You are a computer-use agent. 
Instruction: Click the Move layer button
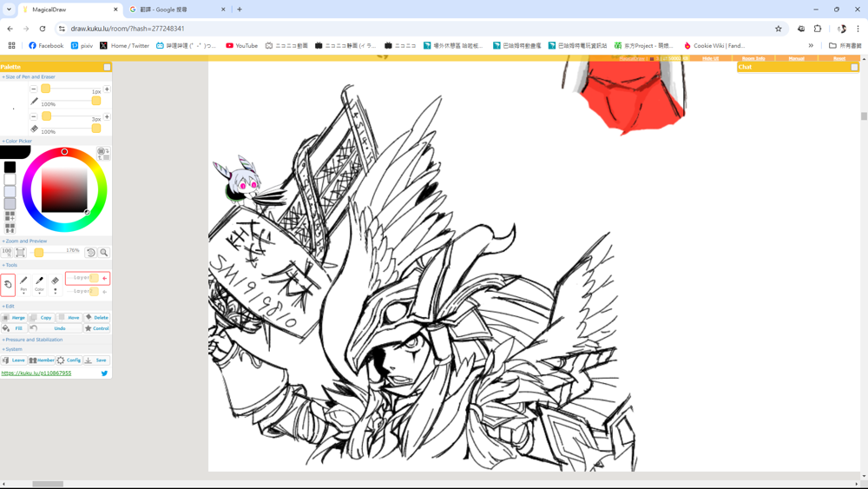coord(69,317)
